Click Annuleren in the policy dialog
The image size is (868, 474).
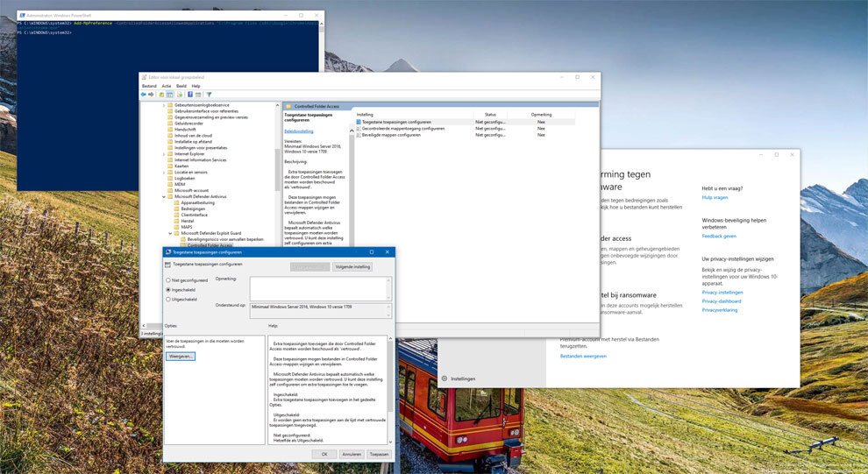click(x=352, y=454)
